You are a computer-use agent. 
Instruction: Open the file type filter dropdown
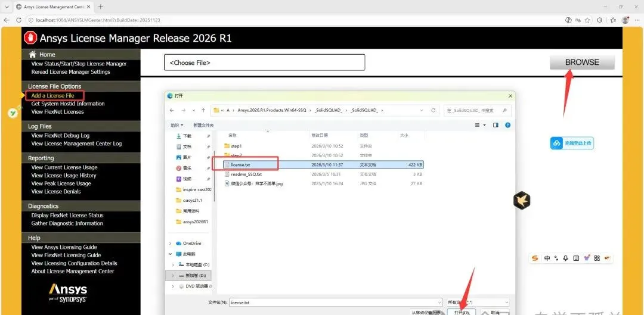(x=478, y=302)
